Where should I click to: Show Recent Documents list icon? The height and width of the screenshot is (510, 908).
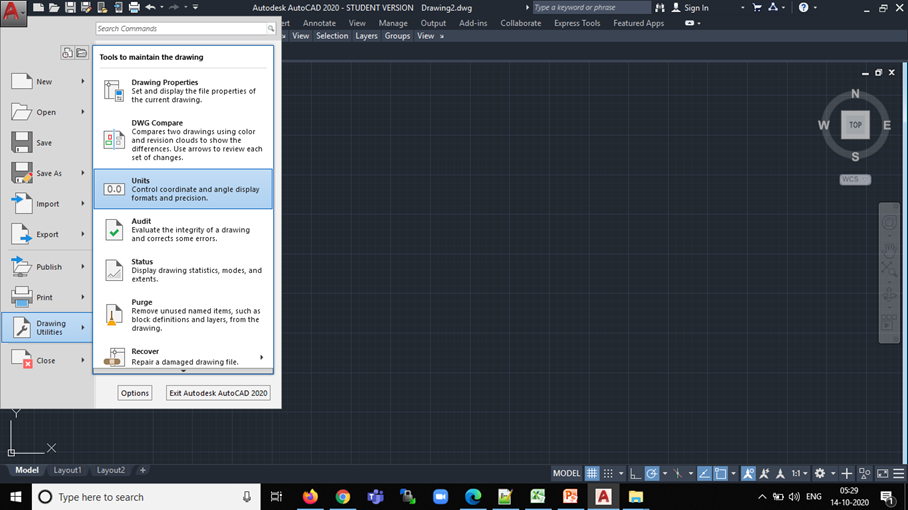pos(67,53)
